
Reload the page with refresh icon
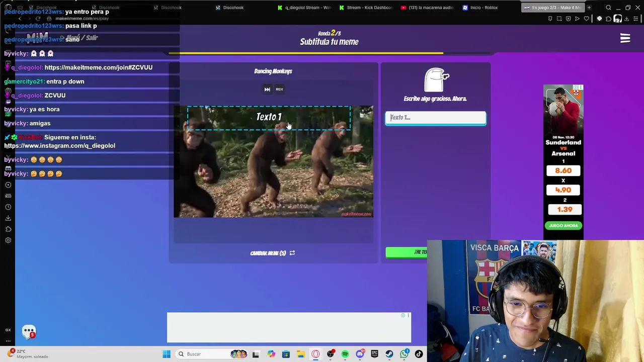pos(38,19)
